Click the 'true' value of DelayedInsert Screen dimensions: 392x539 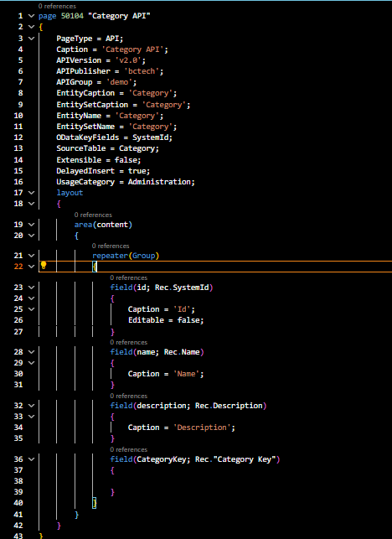(x=137, y=171)
